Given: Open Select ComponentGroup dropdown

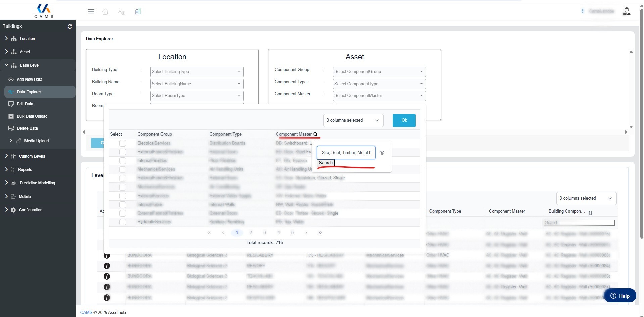Looking at the screenshot, I should (379, 72).
